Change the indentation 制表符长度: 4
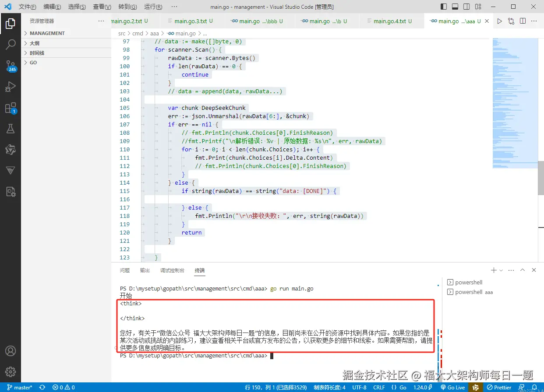 coord(329,387)
